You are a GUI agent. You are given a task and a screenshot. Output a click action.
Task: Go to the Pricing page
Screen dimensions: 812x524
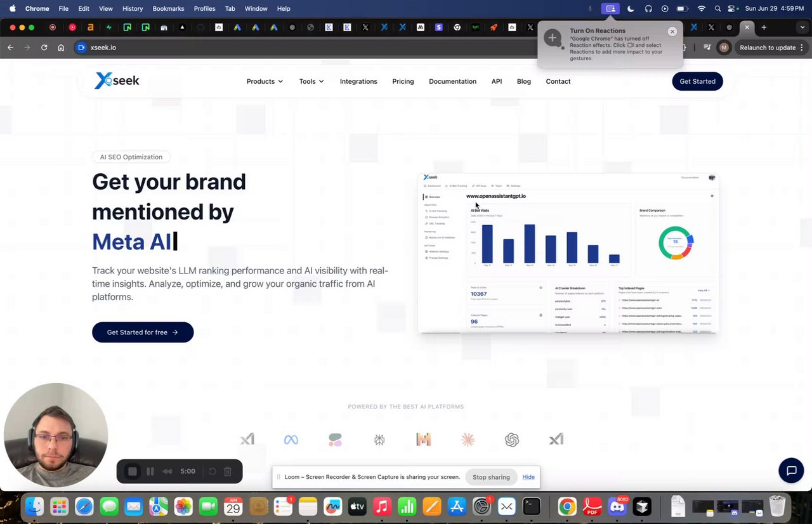(x=403, y=81)
